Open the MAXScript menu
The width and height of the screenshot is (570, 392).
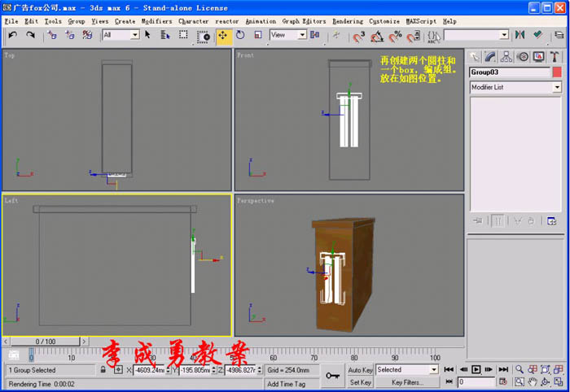tap(421, 21)
